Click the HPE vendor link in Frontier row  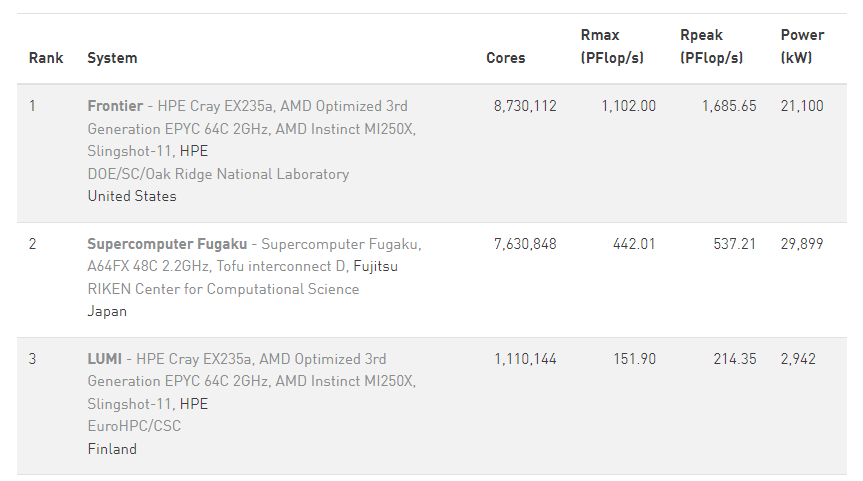pos(194,151)
